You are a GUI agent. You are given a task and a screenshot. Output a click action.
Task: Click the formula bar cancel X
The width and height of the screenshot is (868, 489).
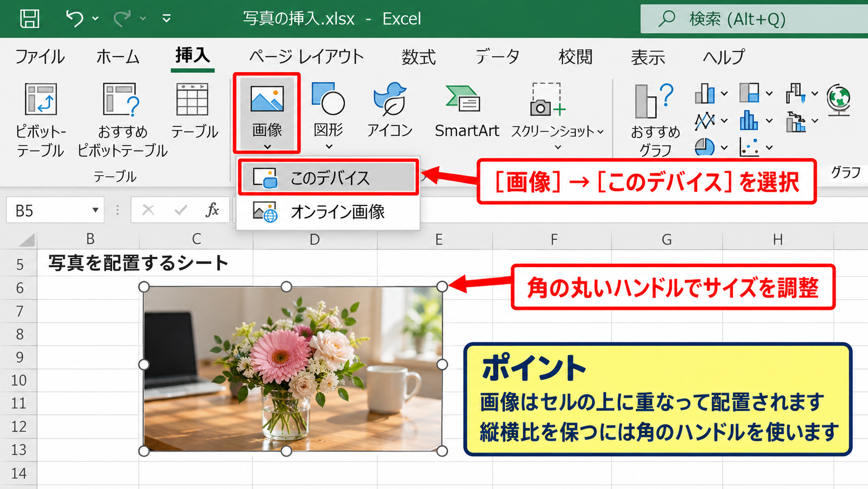148,210
